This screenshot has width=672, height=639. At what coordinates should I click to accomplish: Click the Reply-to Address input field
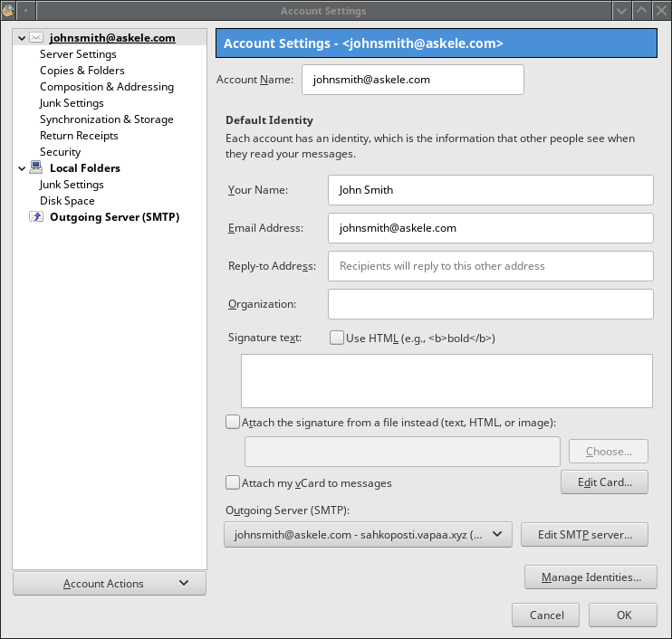(x=490, y=266)
